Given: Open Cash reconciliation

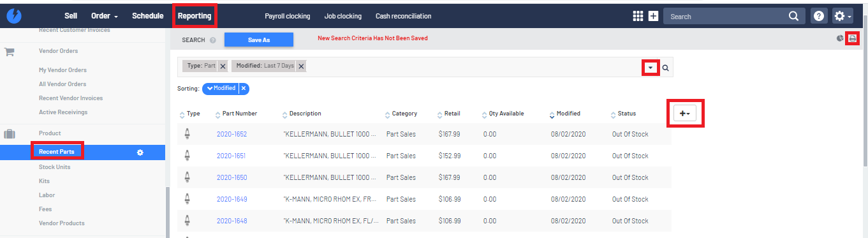Looking at the screenshot, I should [403, 17].
